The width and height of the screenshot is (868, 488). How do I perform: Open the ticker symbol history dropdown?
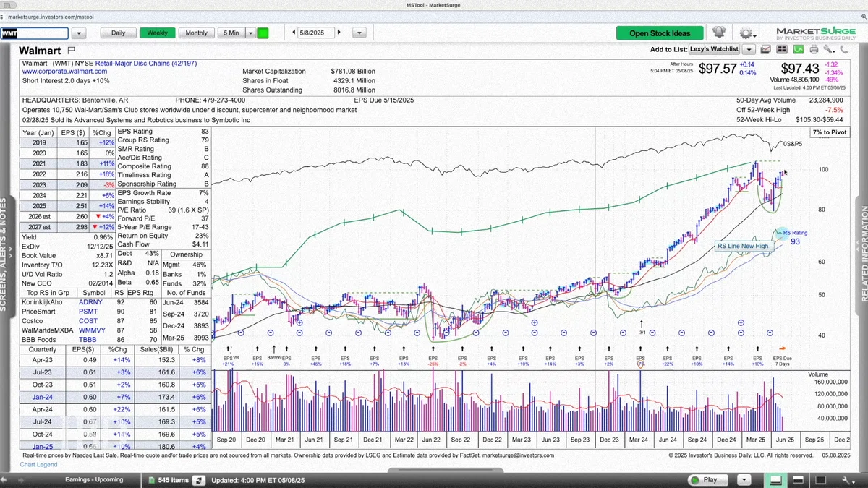click(79, 33)
